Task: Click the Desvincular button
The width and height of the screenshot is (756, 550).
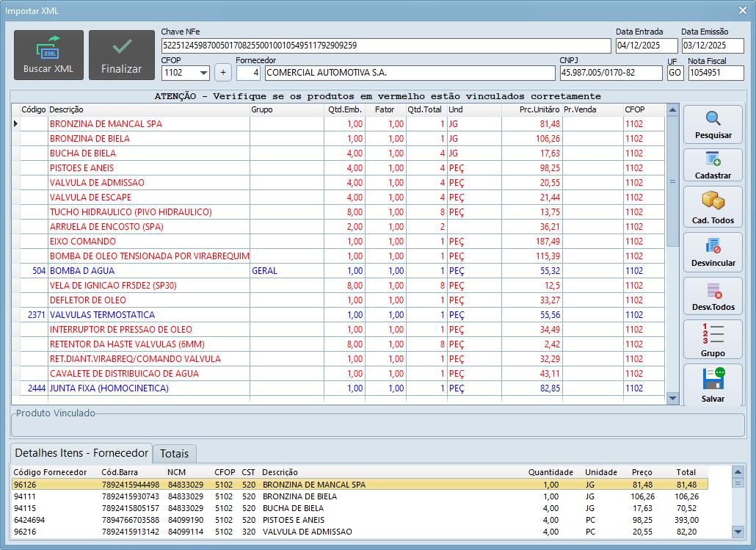Action: pyautogui.click(x=713, y=253)
